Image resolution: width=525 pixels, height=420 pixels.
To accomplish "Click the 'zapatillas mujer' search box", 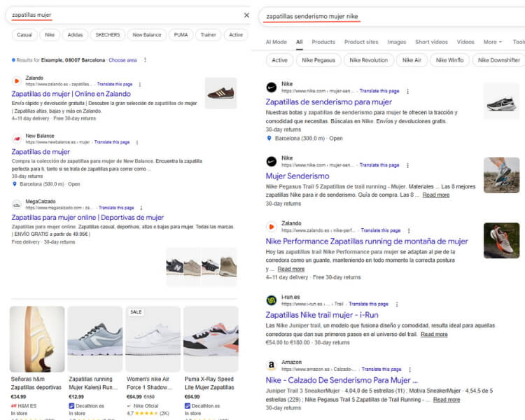I will pos(127,15).
